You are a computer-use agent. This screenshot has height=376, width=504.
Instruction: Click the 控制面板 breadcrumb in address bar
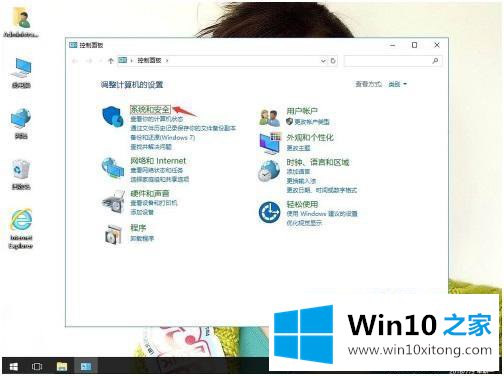(x=150, y=60)
